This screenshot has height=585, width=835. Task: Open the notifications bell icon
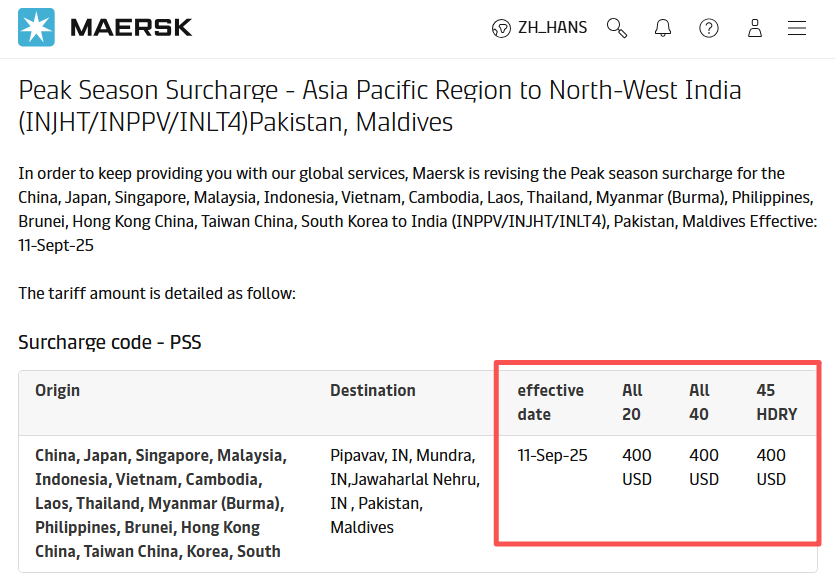click(x=662, y=28)
